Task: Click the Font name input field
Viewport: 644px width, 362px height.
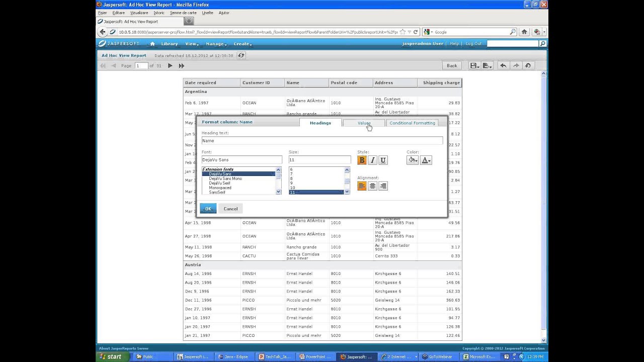Action: click(x=242, y=160)
